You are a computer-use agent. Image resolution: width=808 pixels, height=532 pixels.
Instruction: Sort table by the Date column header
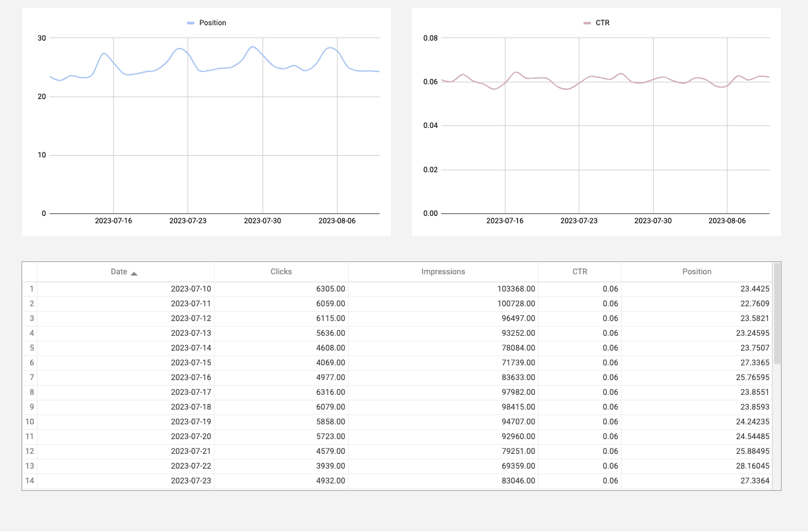(x=125, y=272)
